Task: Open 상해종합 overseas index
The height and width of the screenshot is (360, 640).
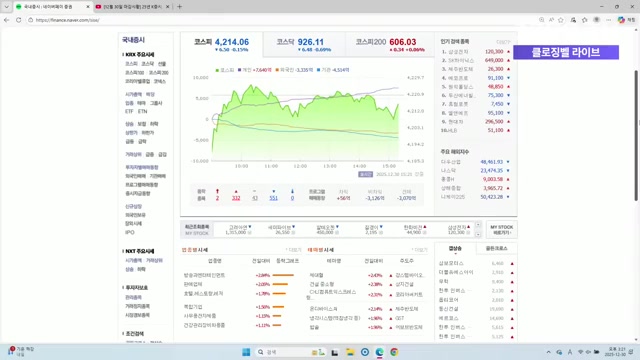Action: point(451,188)
